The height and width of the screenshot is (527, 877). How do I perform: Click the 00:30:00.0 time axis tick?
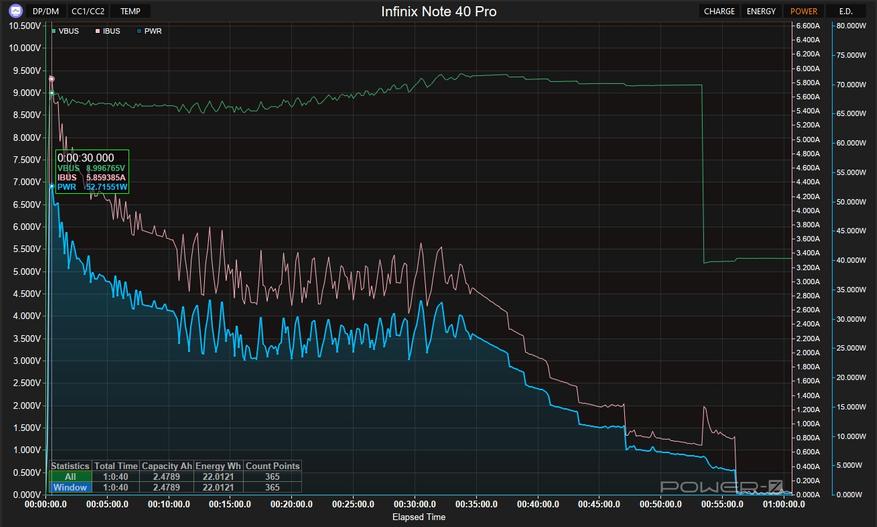click(x=414, y=504)
